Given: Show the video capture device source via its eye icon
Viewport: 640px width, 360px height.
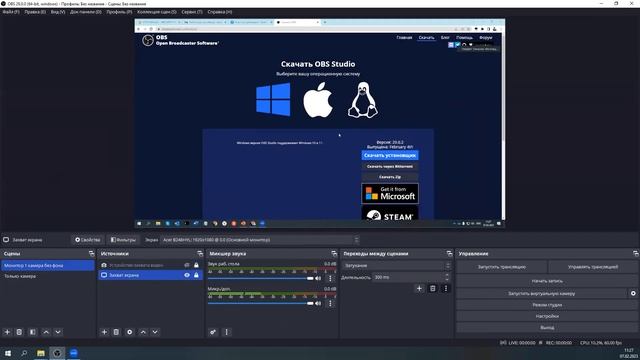Looking at the screenshot, I should [x=187, y=265].
